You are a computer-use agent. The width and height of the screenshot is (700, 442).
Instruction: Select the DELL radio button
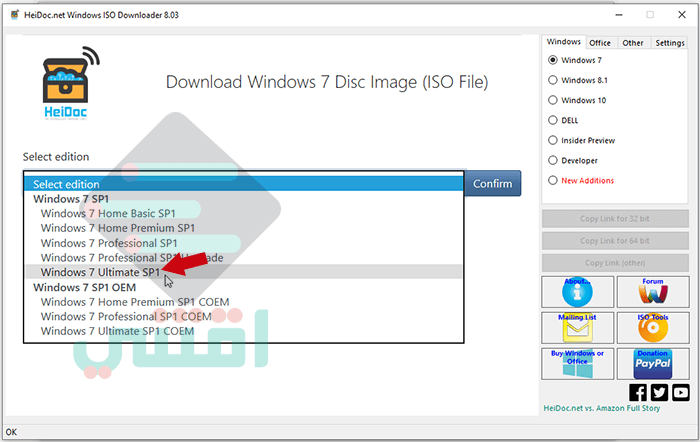(x=553, y=120)
